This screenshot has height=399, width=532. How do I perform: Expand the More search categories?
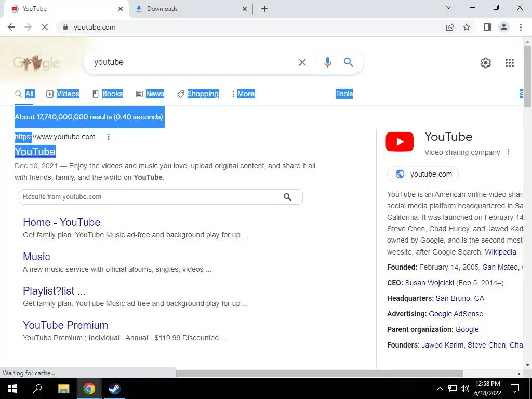[x=243, y=94]
